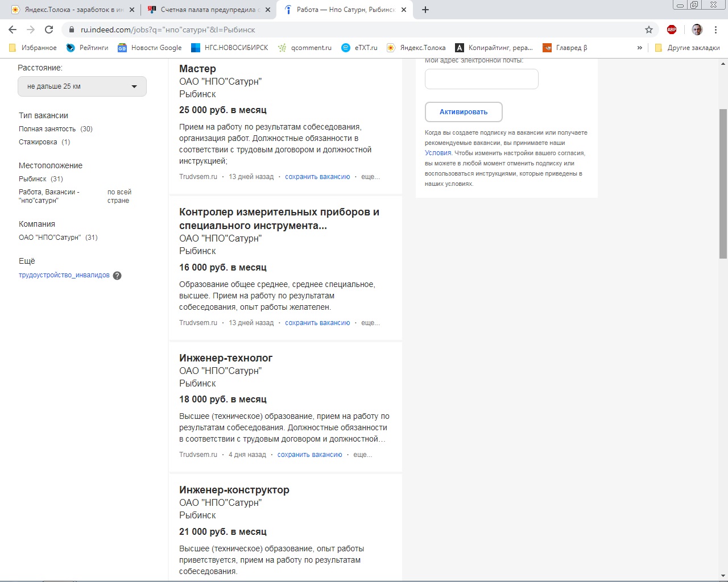Go back to the previous page
Screen dimensions: 728x582
tap(13, 30)
